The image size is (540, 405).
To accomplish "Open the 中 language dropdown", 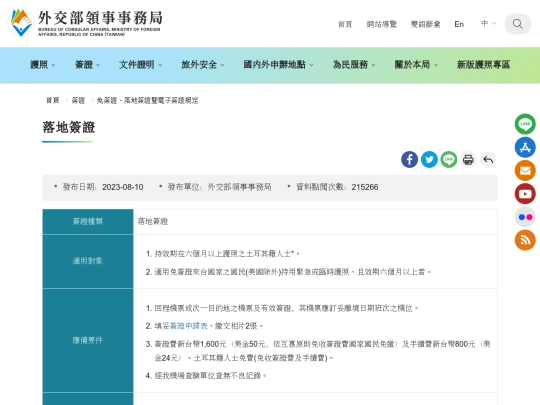I will coord(488,23).
